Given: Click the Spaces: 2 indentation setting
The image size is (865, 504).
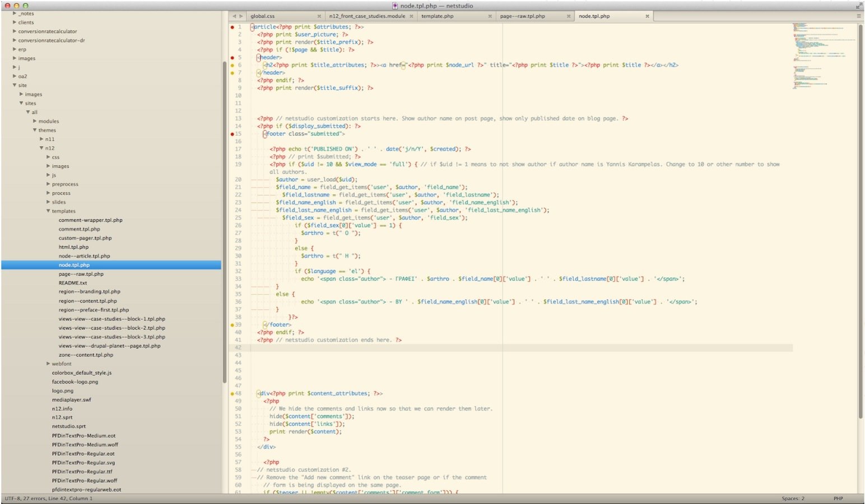Looking at the screenshot, I should tap(793, 498).
